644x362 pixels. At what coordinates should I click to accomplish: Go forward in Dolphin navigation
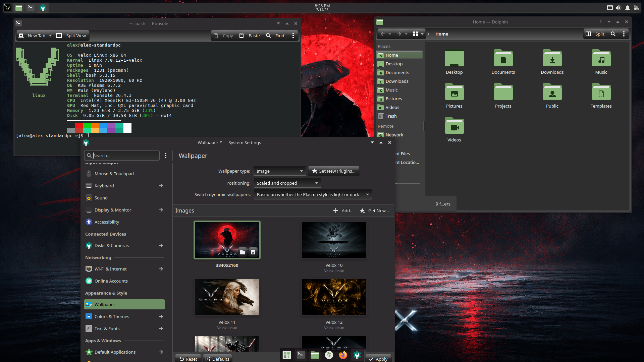pos(399,34)
